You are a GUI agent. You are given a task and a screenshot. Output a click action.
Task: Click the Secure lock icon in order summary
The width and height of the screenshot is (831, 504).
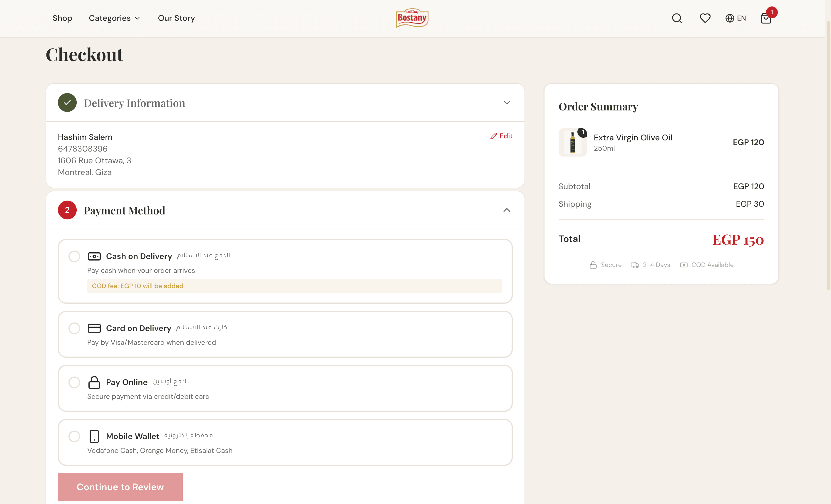pyautogui.click(x=593, y=265)
